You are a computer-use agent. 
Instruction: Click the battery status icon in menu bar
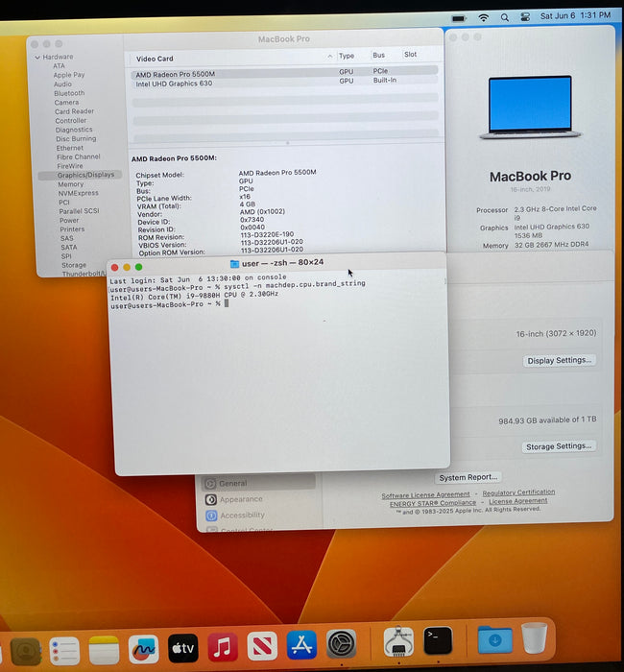click(x=459, y=18)
